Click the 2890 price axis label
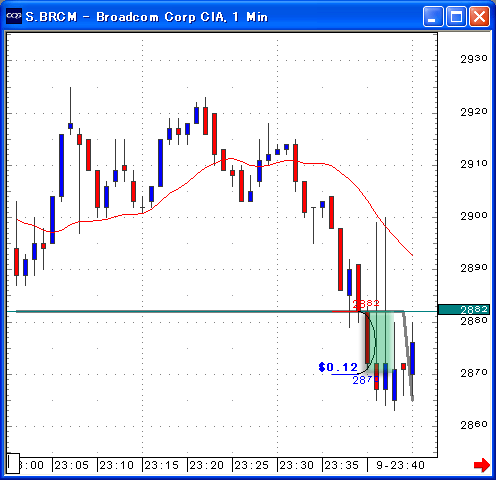The height and width of the screenshot is (480, 496). pos(474,268)
